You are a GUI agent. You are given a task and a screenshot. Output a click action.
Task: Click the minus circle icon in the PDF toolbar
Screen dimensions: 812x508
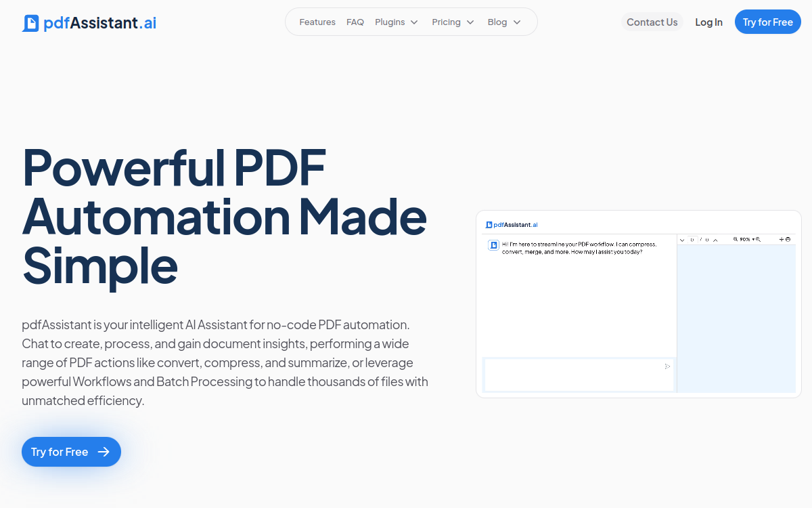[788, 240]
